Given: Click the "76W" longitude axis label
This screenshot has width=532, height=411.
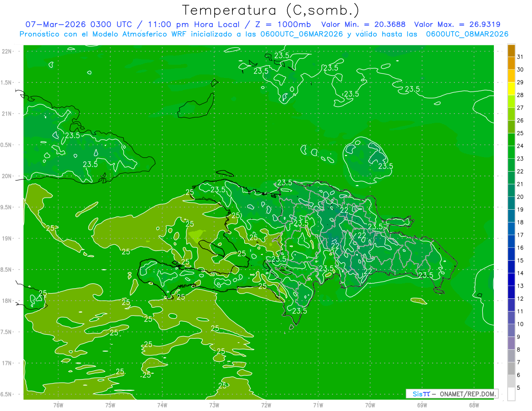Looking at the screenshot, I should click(x=58, y=405).
